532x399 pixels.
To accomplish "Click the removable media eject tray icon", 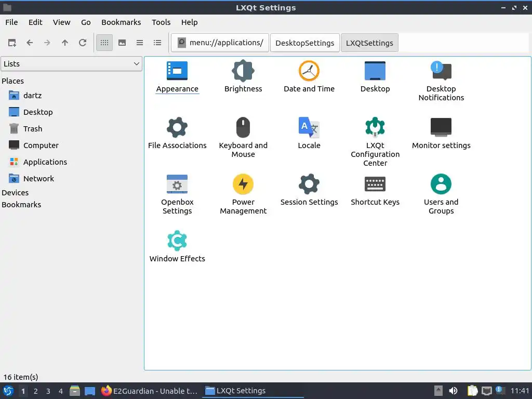I will [x=438, y=391].
